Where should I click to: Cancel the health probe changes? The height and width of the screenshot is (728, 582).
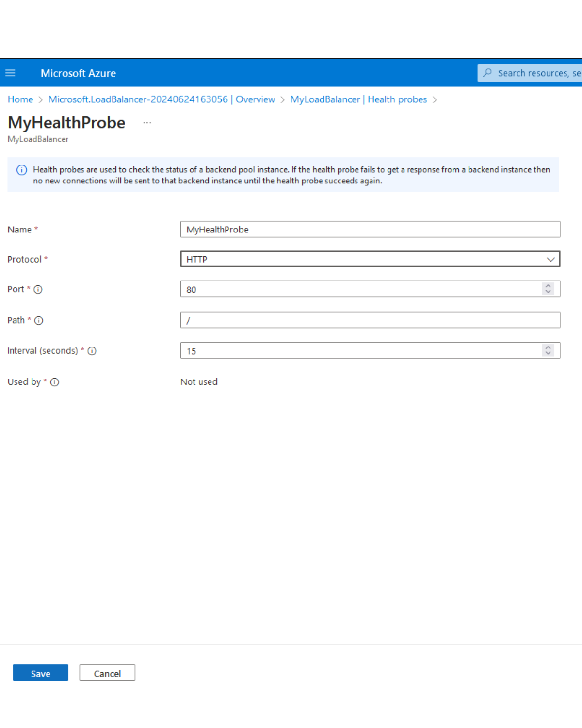point(107,673)
